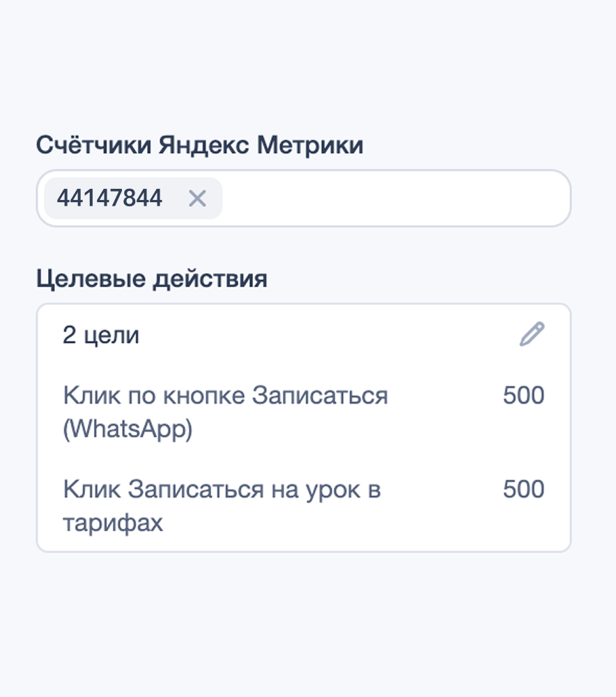
Task: Click the "2 цели" summary text
Action: click(x=101, y=335)
